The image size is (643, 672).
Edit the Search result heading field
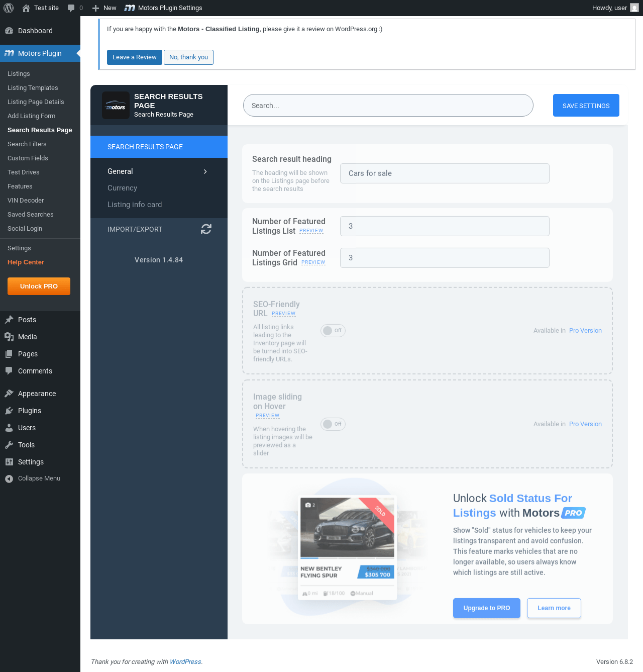[445, 173]
